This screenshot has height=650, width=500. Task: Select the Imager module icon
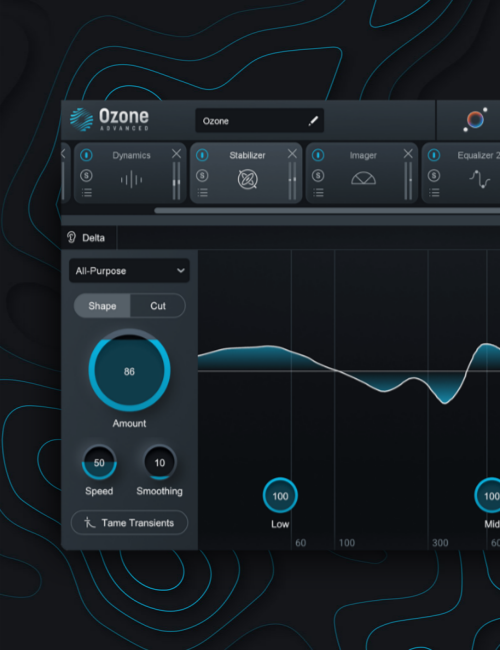tap(363, 179)
